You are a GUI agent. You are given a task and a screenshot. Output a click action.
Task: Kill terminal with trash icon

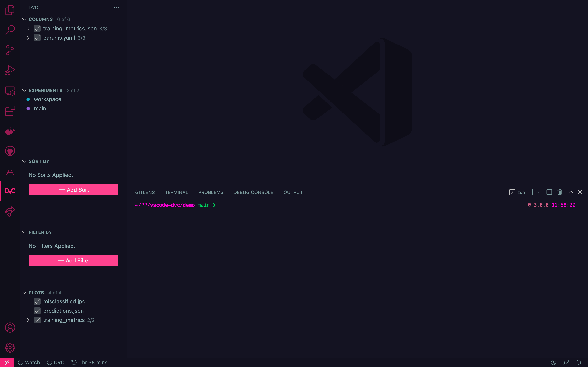tap(560, 192)
